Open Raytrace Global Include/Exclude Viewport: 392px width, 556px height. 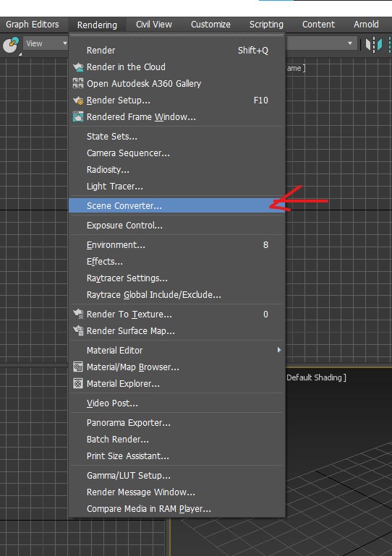(x=177, y=295)
